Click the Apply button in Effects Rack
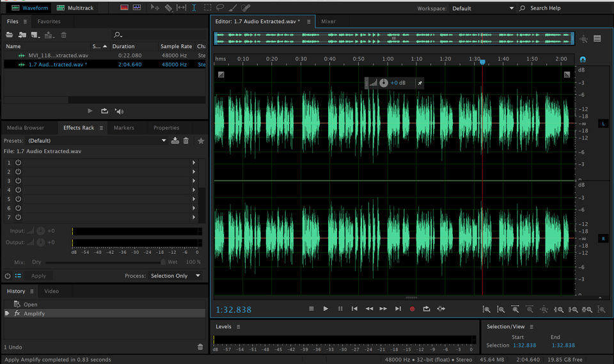614x364 pixels. click(x=38, y=276)
